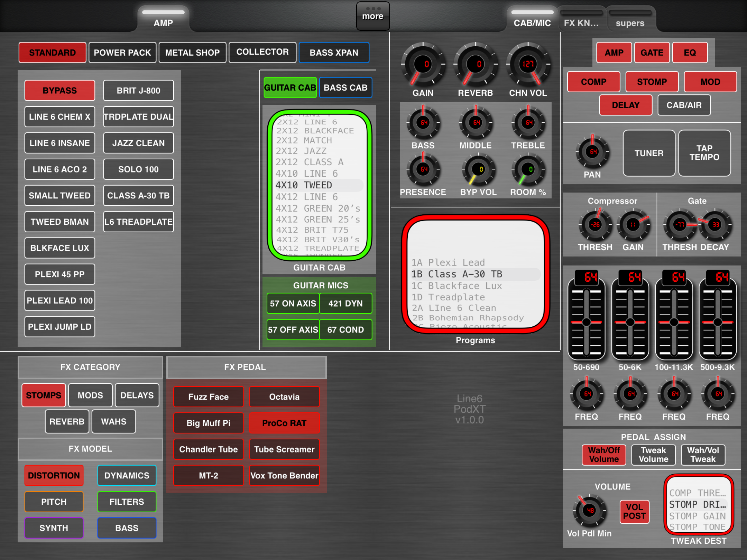This screenshot has height=560, width=747.
Task: Toggle the STOMP effect block
Action: 652,82
